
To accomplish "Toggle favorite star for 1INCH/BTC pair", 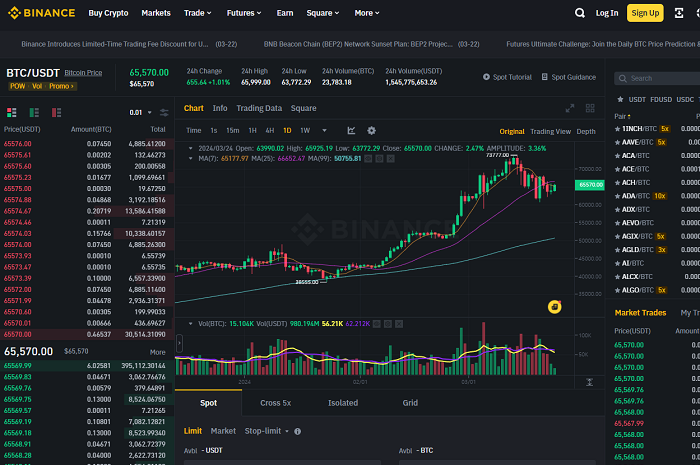I will tap(618, 129).
